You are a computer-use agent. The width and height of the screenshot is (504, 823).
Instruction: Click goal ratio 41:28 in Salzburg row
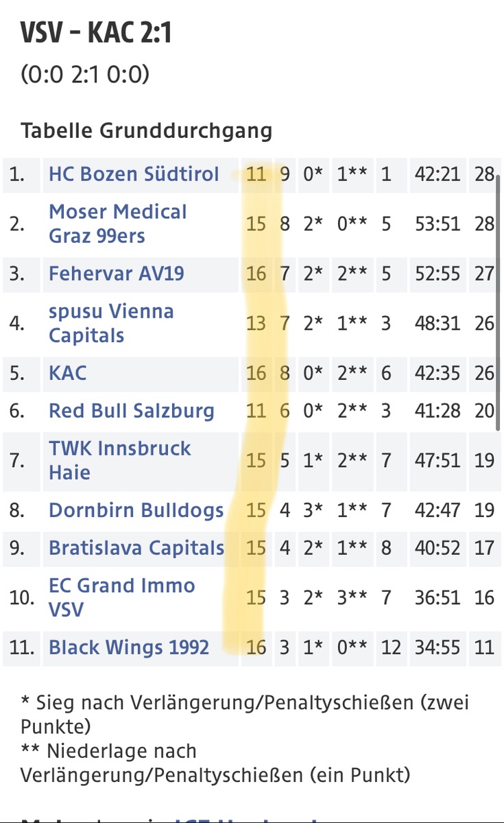click(437, 411)
